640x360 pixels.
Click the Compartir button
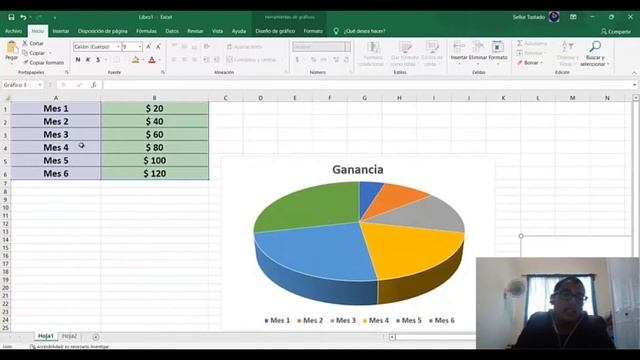pyautogui.click(x=616, y=31)
